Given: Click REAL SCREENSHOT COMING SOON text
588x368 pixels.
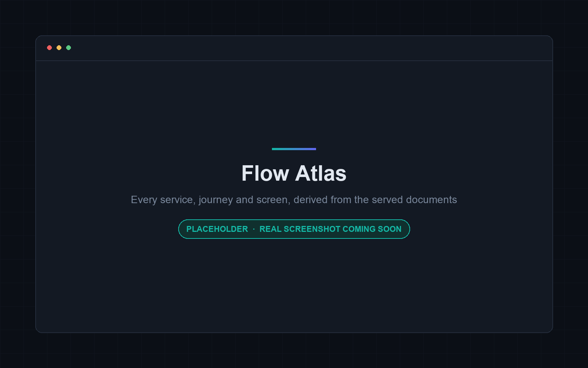Looking at the screenshot, I should [330, 229].
